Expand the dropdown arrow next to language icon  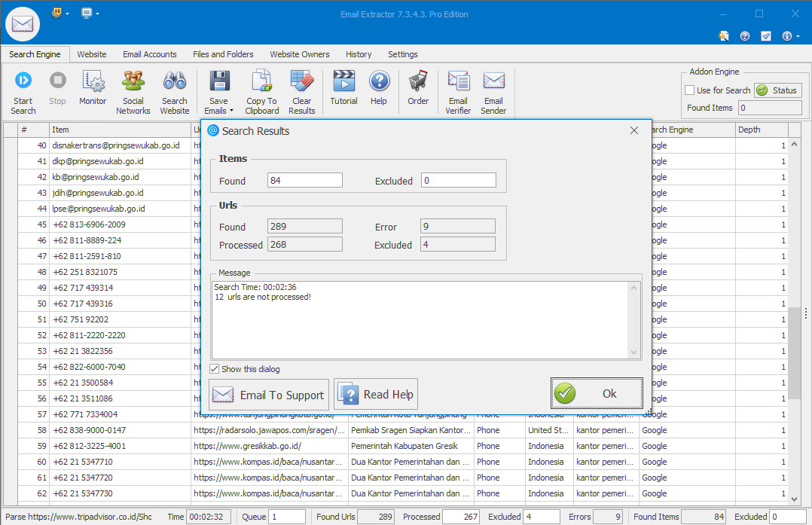(67, 14)
